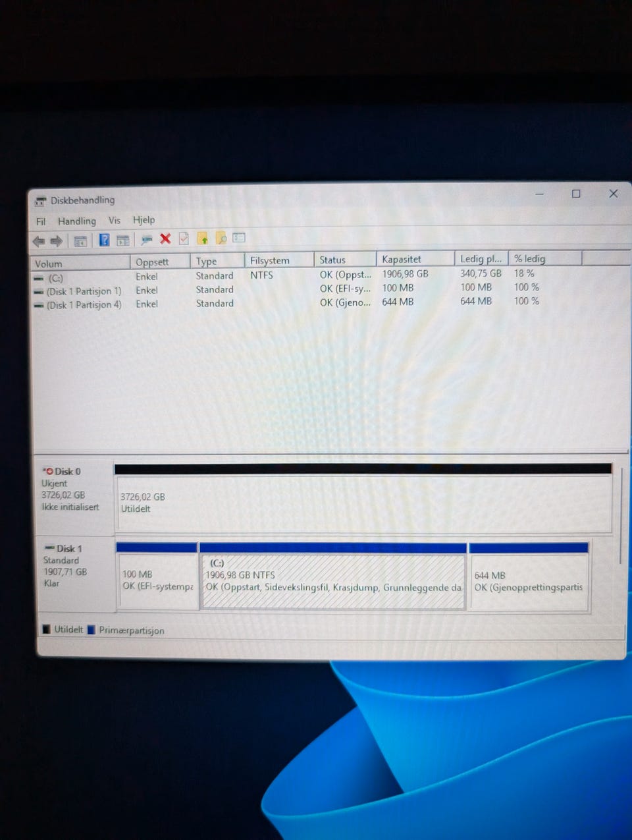Open the Vis menu
632x840 pixels.
point(115,220)
